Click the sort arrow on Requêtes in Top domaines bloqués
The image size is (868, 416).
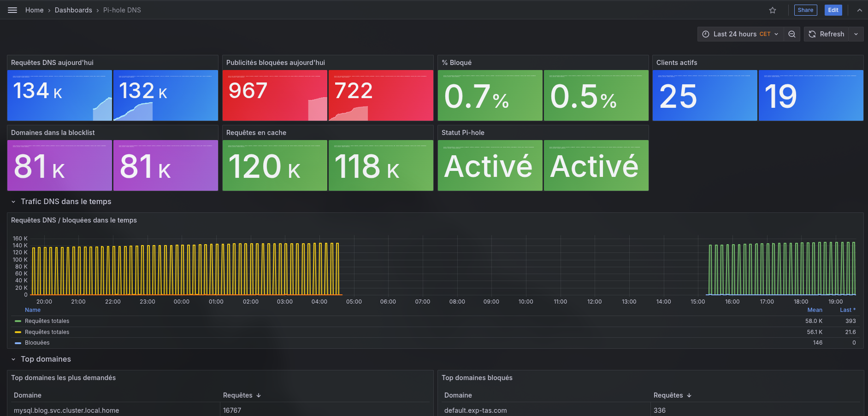(689, 395)
